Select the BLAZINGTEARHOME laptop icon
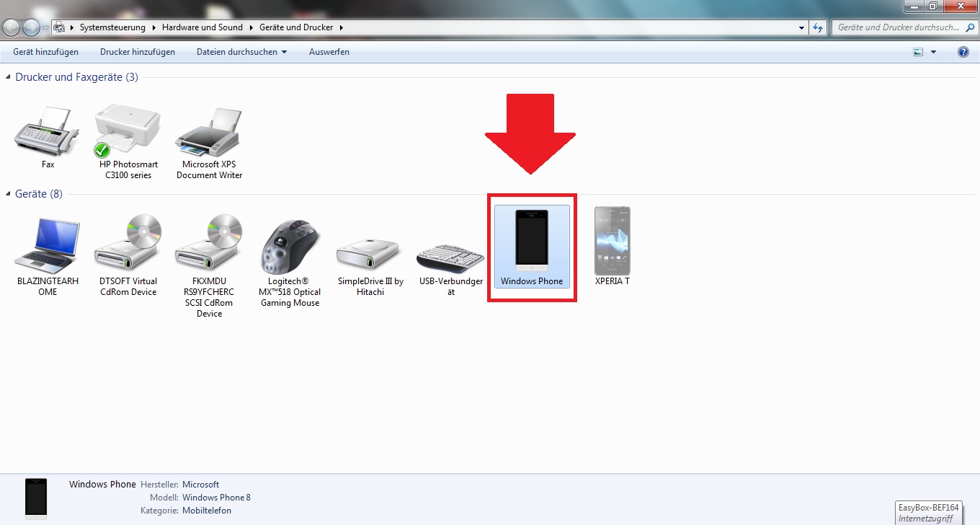The height and width of the screenshot is (525, 980). coord(48,246)
